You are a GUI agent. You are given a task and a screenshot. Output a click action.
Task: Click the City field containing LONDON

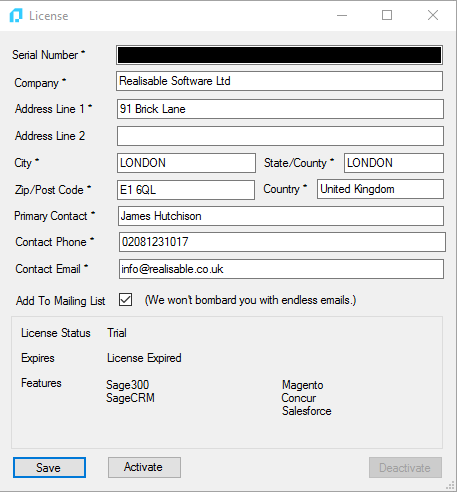[x=186, y=163]
